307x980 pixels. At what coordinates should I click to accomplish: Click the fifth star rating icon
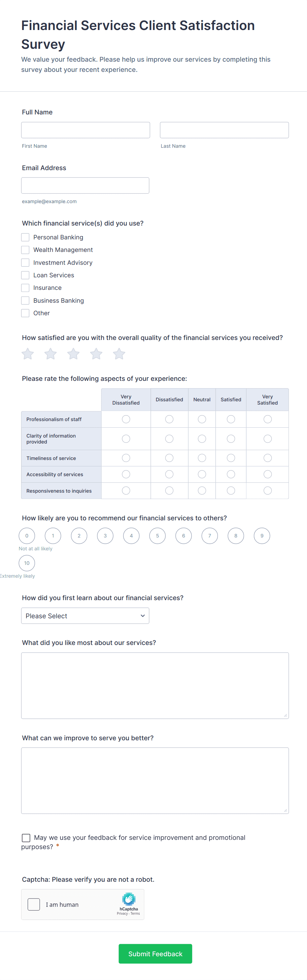coord(119,353)
